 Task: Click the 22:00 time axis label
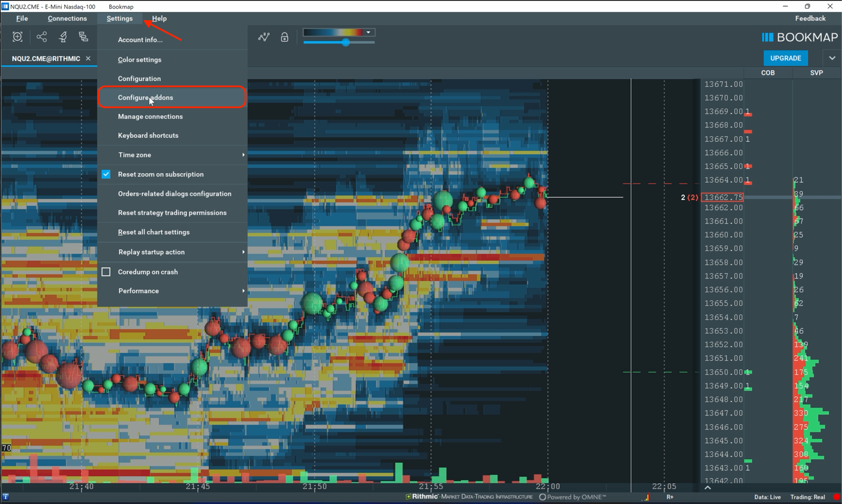coord(547,486)
